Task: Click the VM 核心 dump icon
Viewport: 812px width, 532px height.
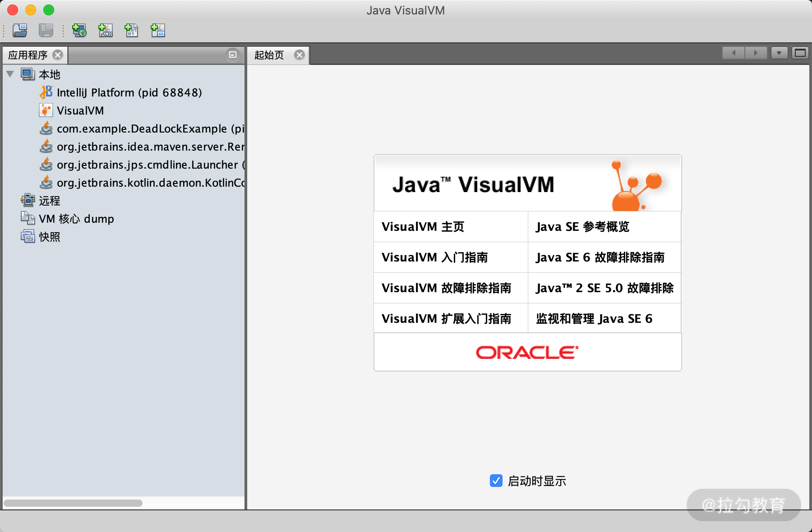Action: click(28, 219)
